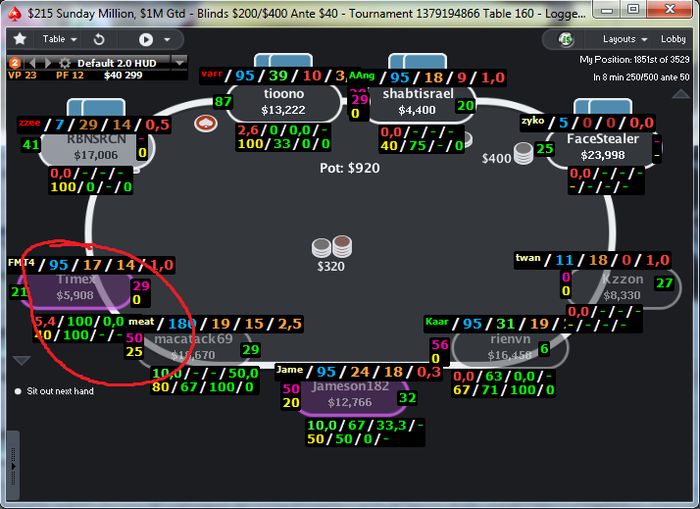Click the HUD next right arrow
This screenshot has width=700, height=509.
(x=48, y=63)
